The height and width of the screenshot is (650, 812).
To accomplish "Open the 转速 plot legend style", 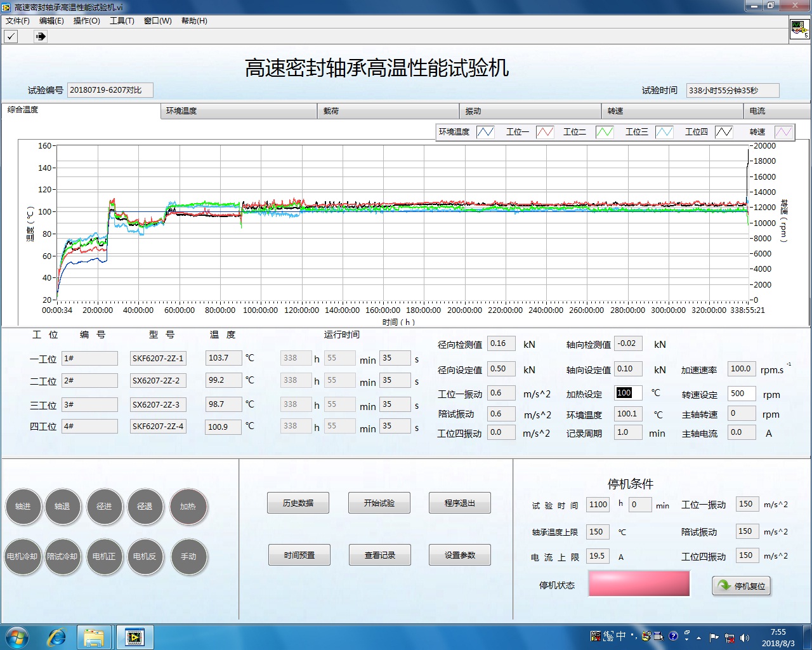I will pyautogui.click(x=783, y=131).
